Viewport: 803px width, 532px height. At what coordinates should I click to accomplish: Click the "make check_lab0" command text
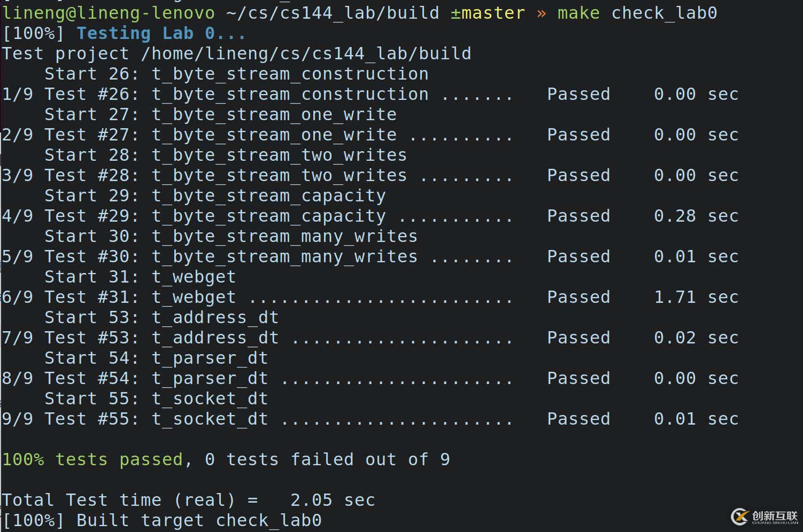pos(637,13)
